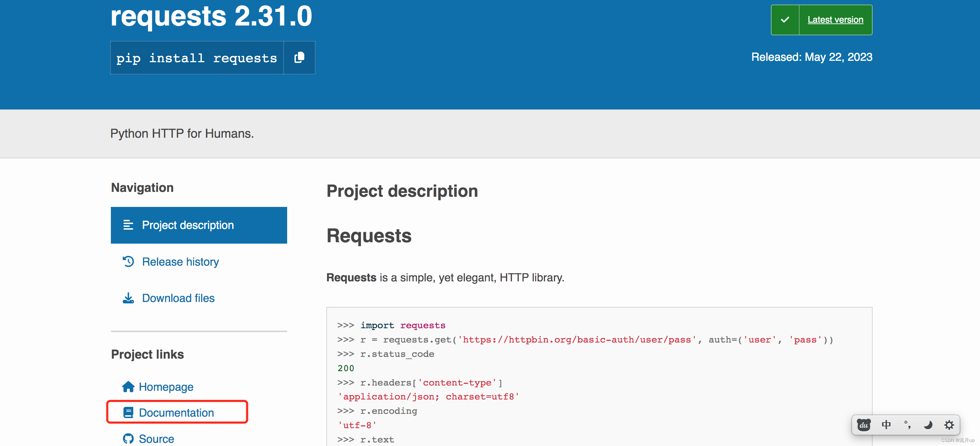Click the 200 output in code block
Image resolution: width=980 pixels, height=446 pixels.
(x=346, y=368)
